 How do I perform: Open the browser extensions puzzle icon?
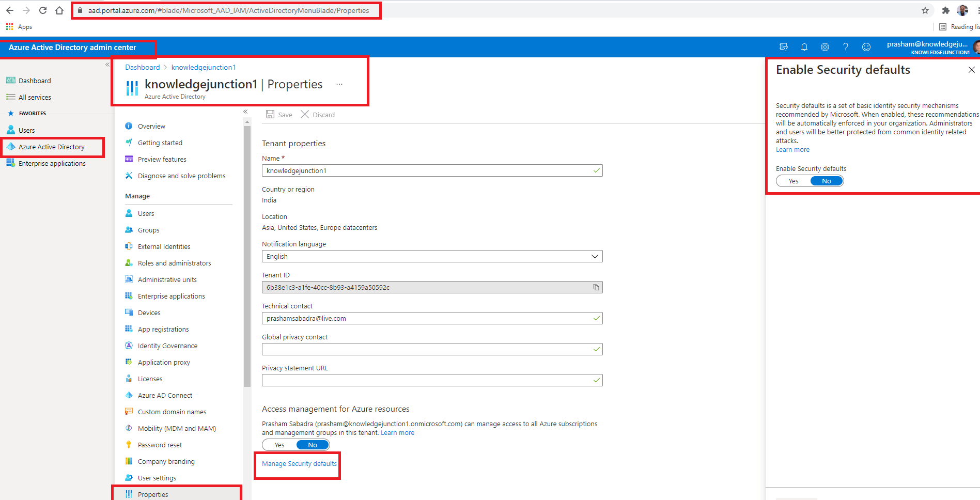pyautogui.click(x=946, y=10)
